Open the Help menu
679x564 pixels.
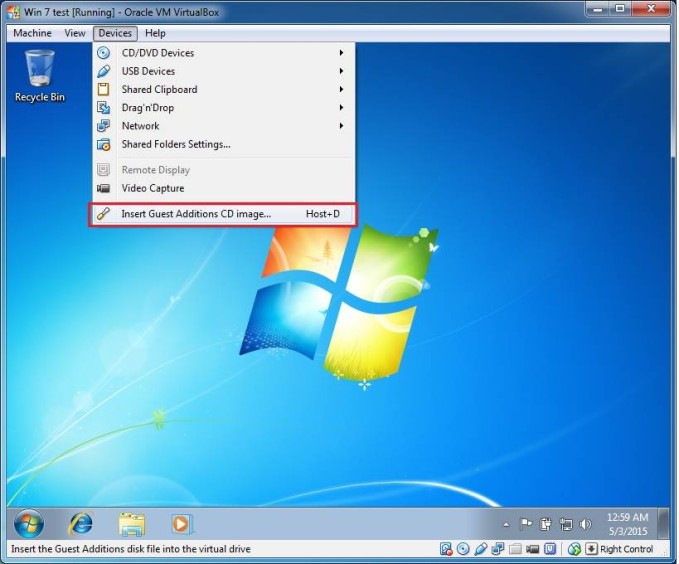(x=155, y=33)
